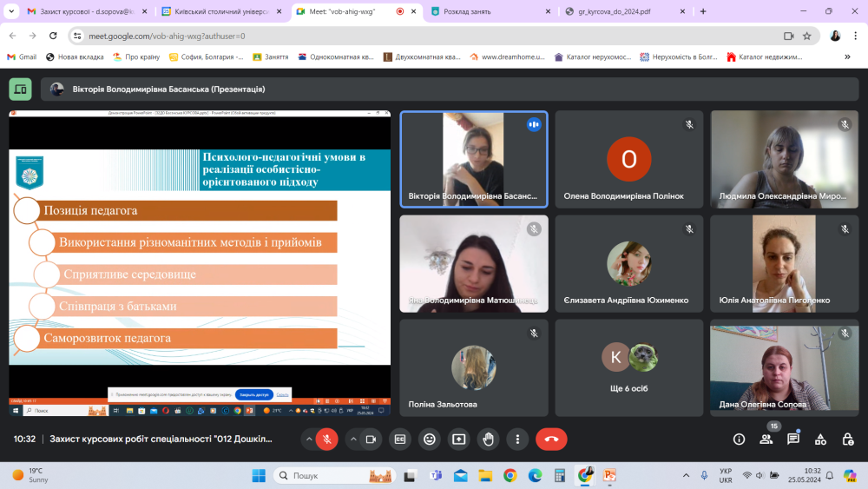The width and height of the screenshot is (868, 489).
Task: Go back in browser
Action: click(13, 36)
